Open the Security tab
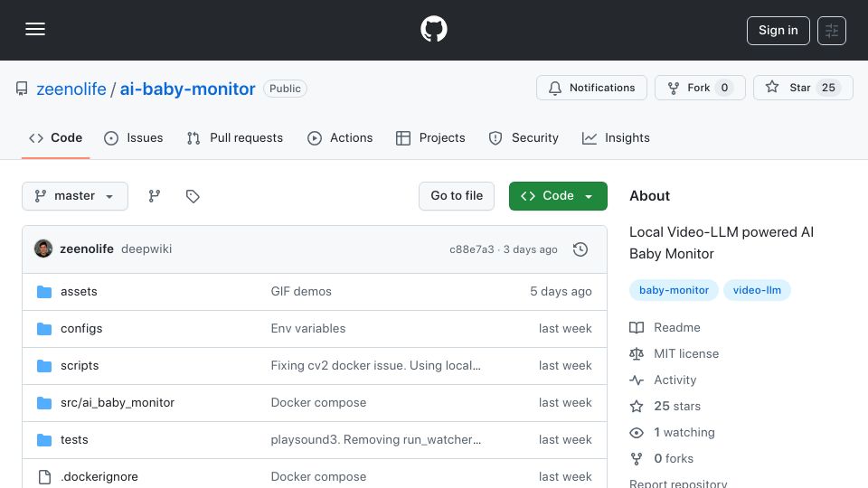Viewport: 868px width, 488px height. pyautogui.click(x=524, y=137)
